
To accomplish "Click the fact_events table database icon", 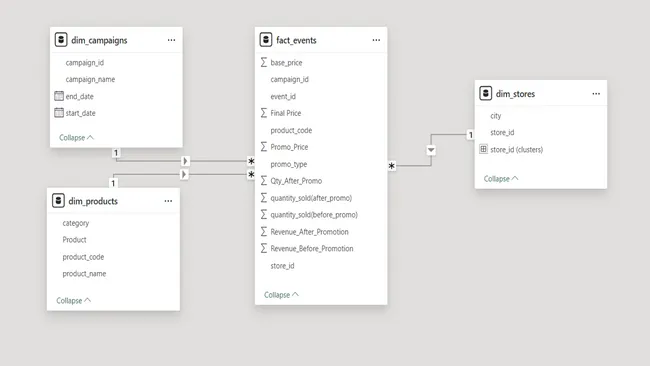I will coord(266,40).
